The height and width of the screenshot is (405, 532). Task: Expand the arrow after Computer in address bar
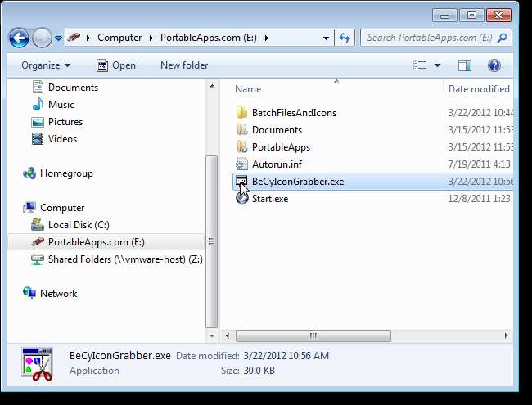coord(151,38)
